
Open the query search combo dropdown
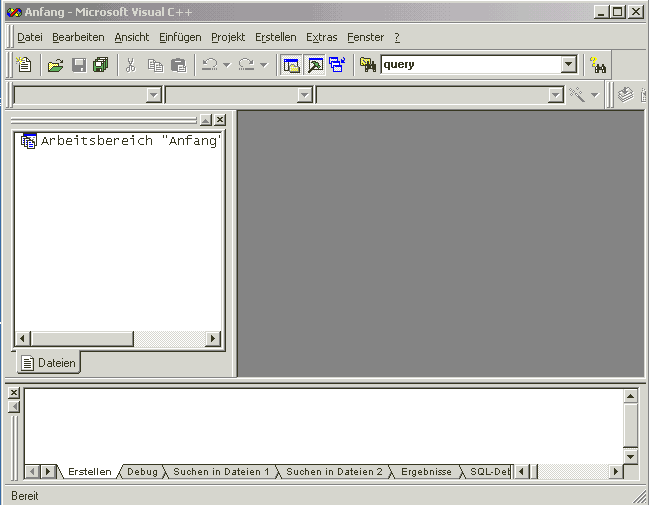[x=569, y=65]
